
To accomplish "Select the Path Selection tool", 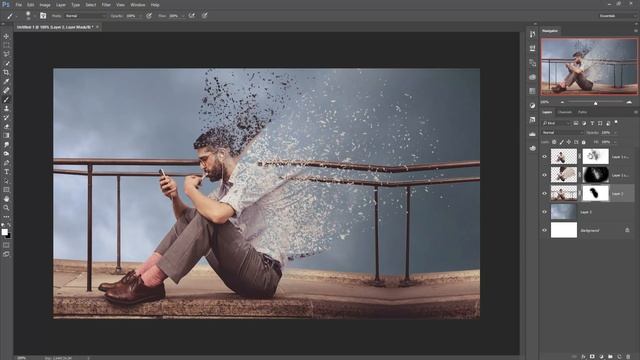I will coord(6,181).
